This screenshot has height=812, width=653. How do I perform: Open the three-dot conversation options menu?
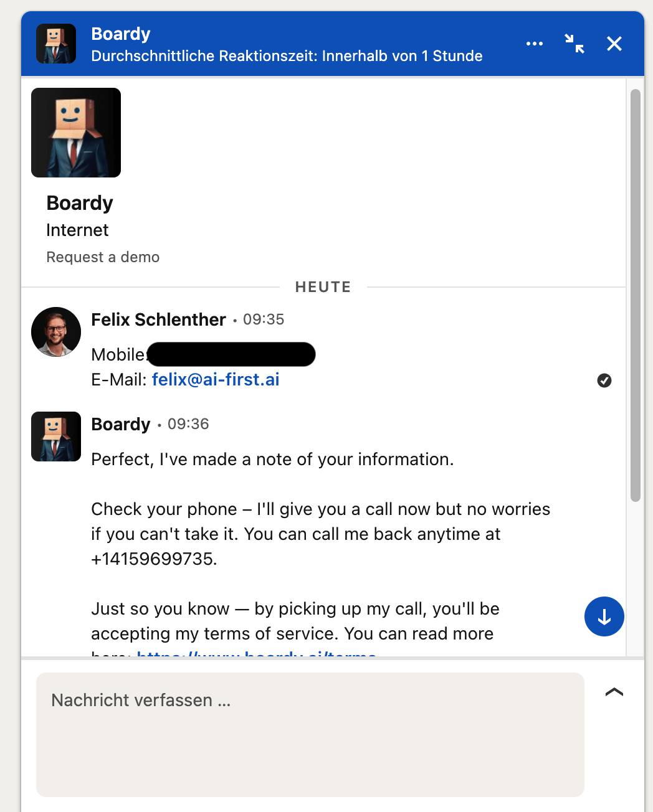534,44
